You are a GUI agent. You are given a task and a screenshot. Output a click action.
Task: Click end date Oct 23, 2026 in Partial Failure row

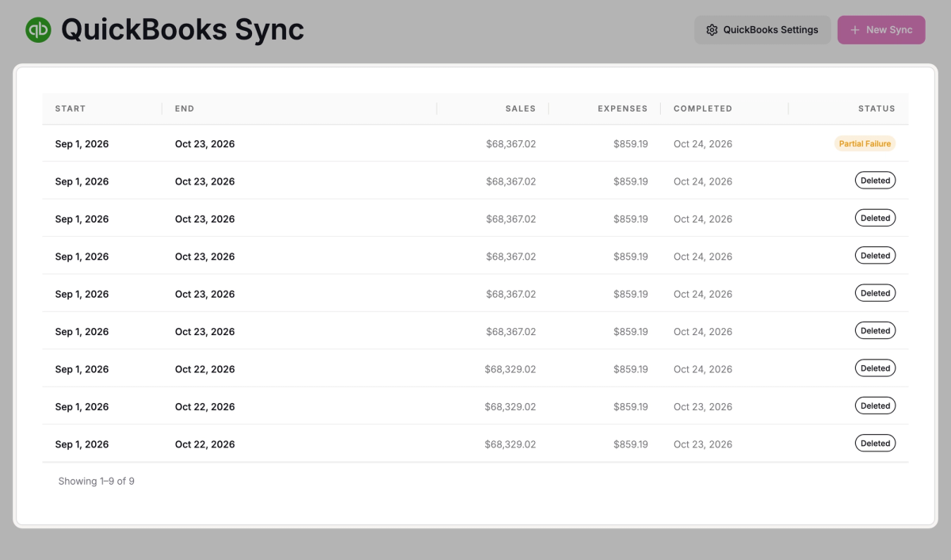pyautogui.click(x=205, y=144)
